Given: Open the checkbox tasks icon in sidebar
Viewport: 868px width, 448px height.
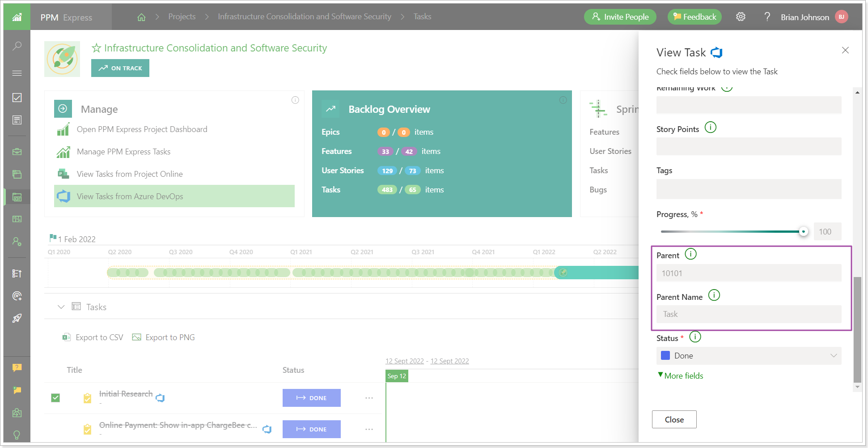Looking at the screenshot, I should 17,98.
